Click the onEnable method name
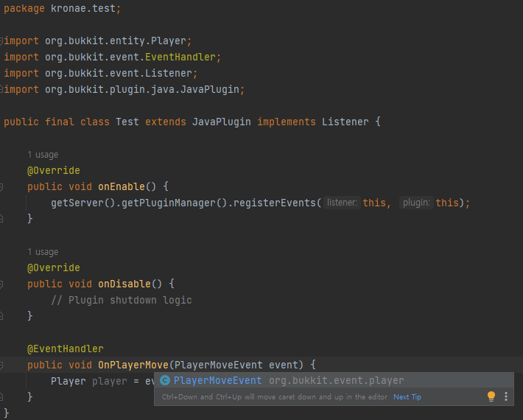This screenshot has width=523, height=420. pyautogui.click(x=122, y=186)
